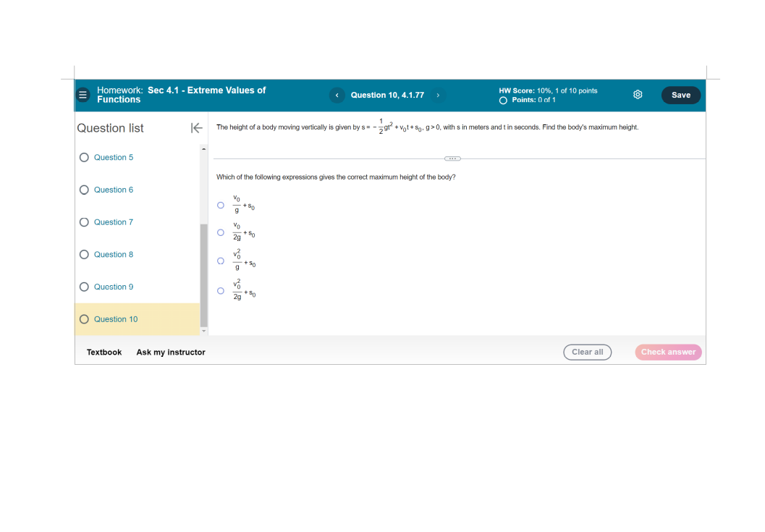Click question list scroll up arrow
765x532 pixels.
pos(204,149)
